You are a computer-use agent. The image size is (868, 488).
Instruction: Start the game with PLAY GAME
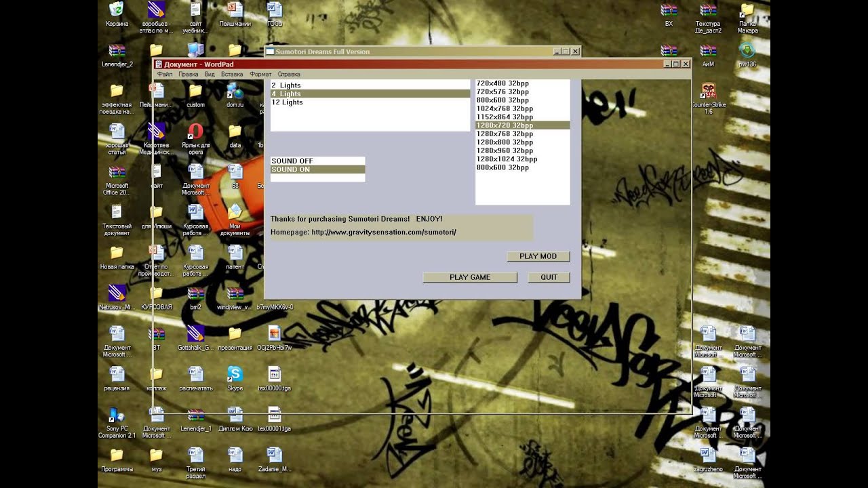pos(470,277)
